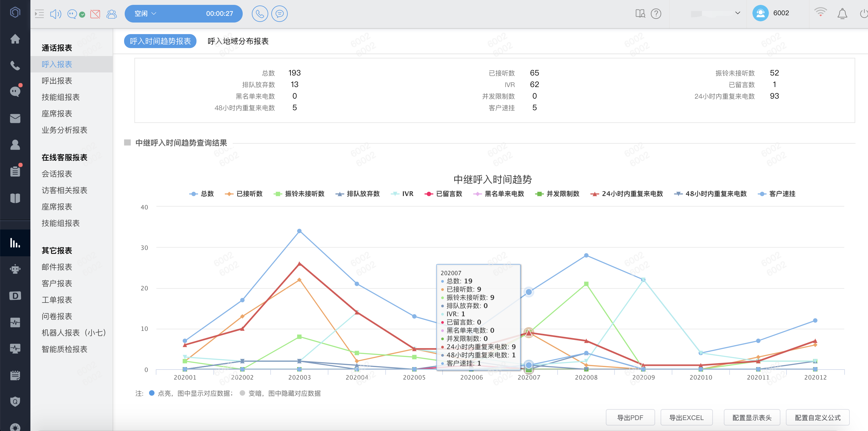Image resolution: width=868 pixels, height=431 pixels.
Task: Click the red mail disabled icon
Action: [x=95, y=14]
